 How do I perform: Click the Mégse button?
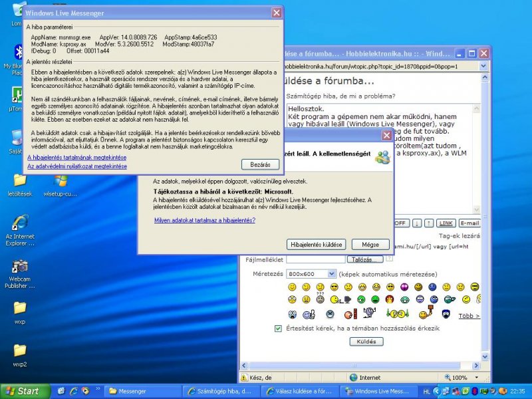click(x=370, y=244)
